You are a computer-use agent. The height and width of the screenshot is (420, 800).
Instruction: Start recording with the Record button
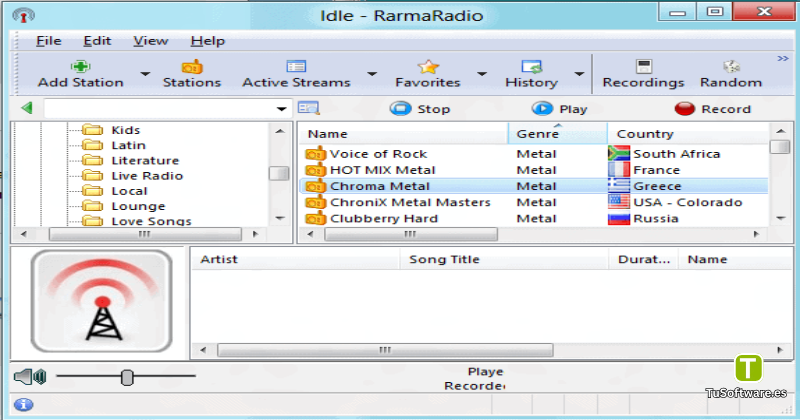click(x=712, y=109)
